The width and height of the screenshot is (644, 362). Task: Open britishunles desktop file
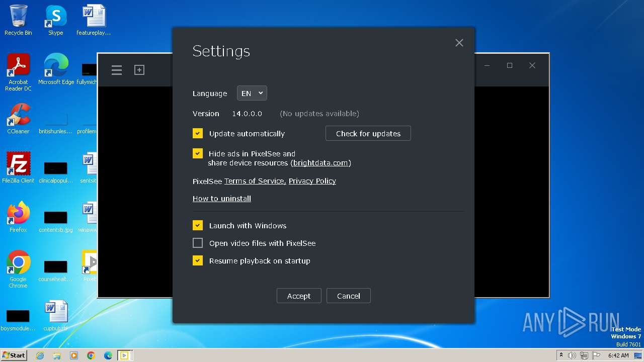tap(56, 124)
